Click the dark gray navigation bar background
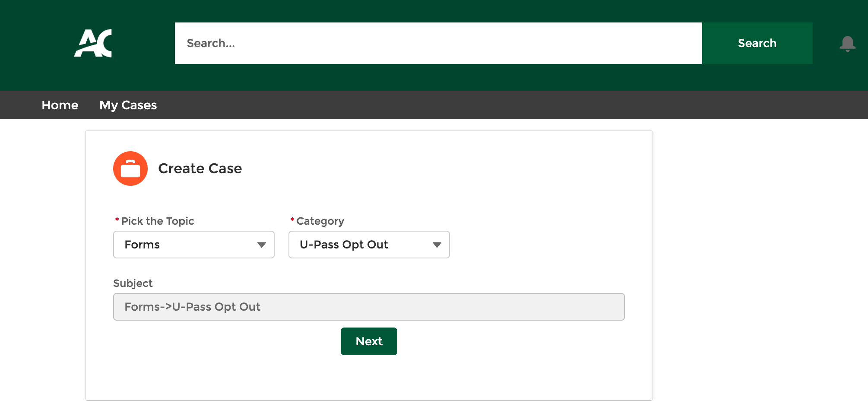The image size is (868, 420). pos(518,105)
